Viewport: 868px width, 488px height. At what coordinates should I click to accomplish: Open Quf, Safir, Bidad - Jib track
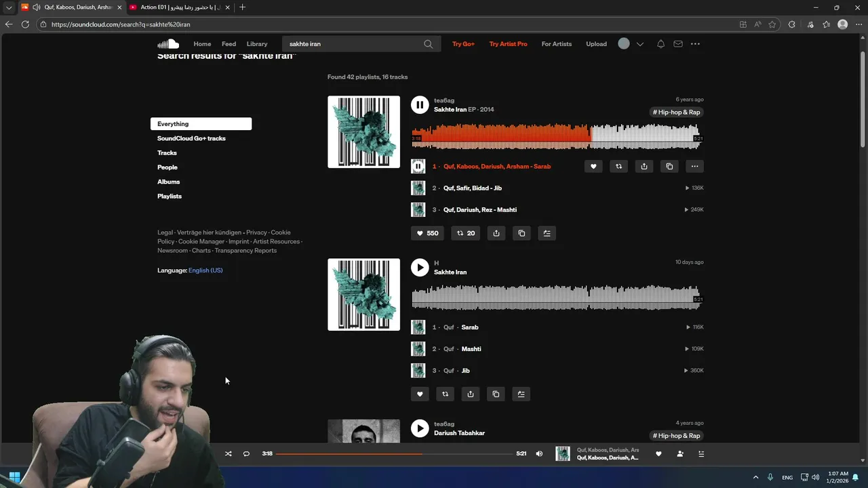(x=473, y=188)
